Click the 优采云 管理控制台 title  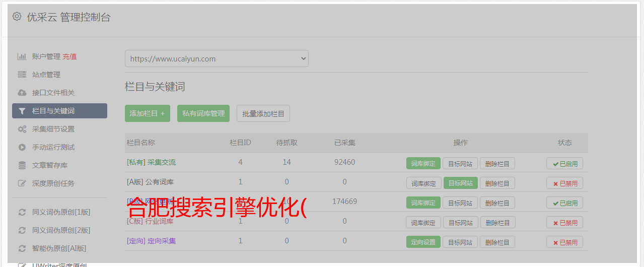click(x=68, y=17)
